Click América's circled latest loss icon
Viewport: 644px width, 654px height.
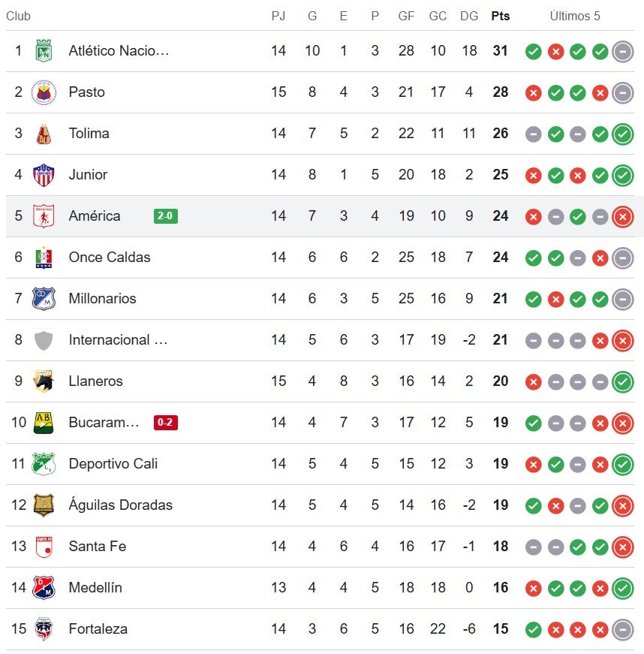(x=622, y=216)
